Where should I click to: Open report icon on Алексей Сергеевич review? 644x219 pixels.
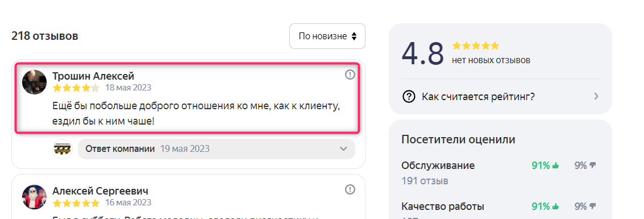pyautogui.click(x=350, y=189)
